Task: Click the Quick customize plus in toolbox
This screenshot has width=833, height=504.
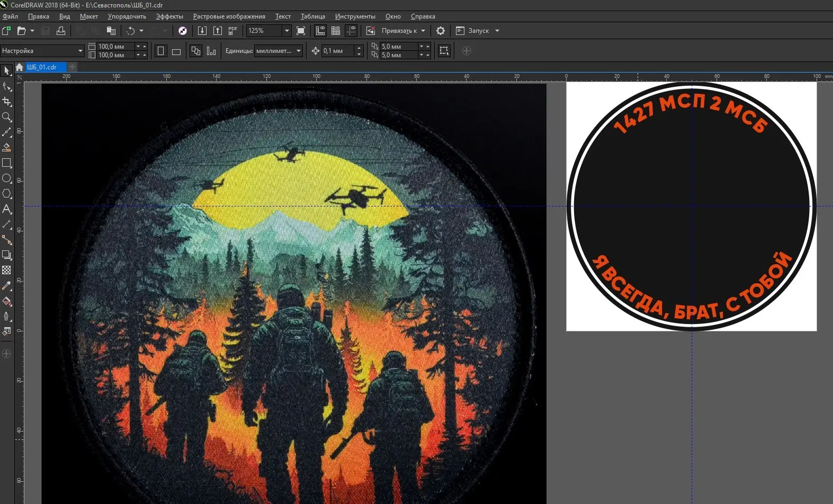Action: 7,354
